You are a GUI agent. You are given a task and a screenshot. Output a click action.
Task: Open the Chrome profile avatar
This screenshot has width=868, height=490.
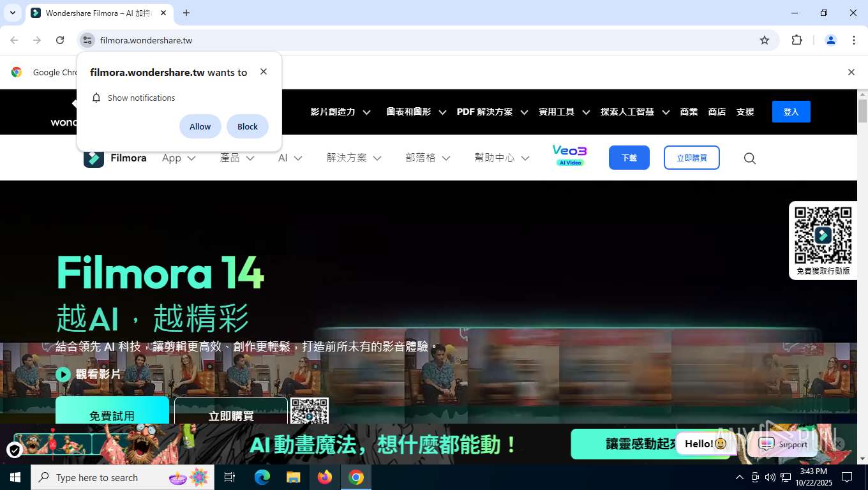(831, 40)
